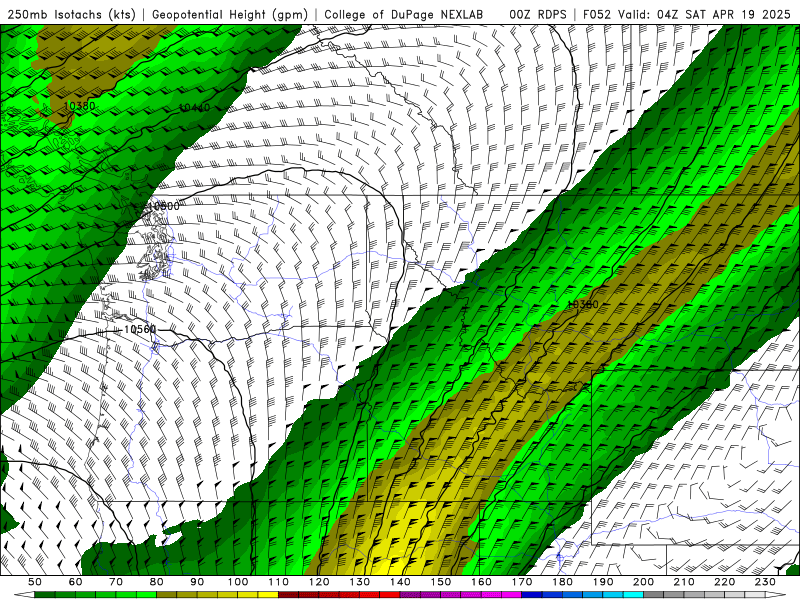Viewport: 800px width, 600px height.
Task: Click the 180 label on the color scale
Action: coord(562,582)
